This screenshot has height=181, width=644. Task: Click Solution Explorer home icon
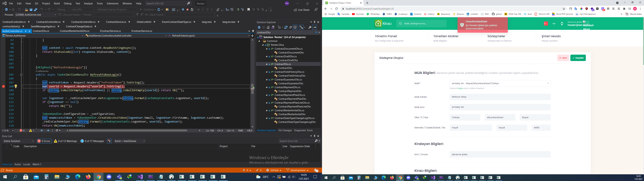[x=268, y=27]
